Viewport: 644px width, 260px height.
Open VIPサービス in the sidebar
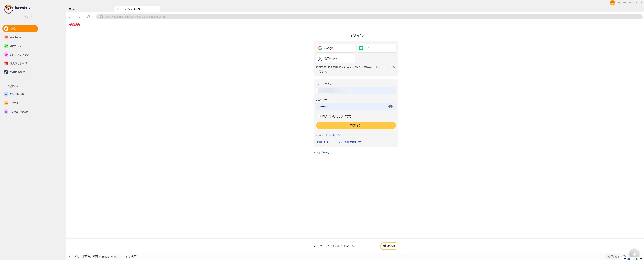[15, 46]
